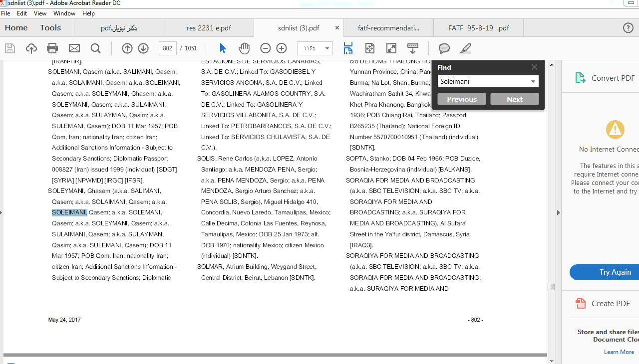Viewport: 639px width, 364px height.
Task: Click the page number field showing 802
Action: tap(168, 48)
